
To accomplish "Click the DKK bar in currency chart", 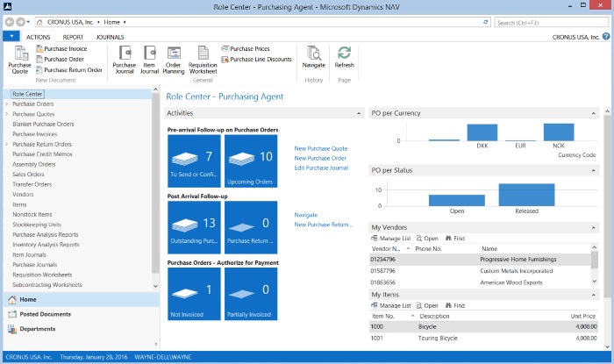I will pos(482,132).
